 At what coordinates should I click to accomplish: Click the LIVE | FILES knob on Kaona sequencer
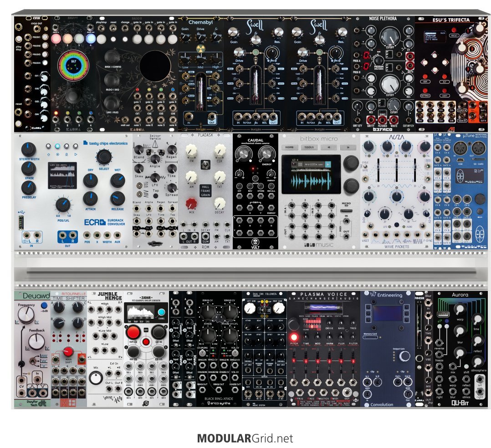[x=112, y=102]
